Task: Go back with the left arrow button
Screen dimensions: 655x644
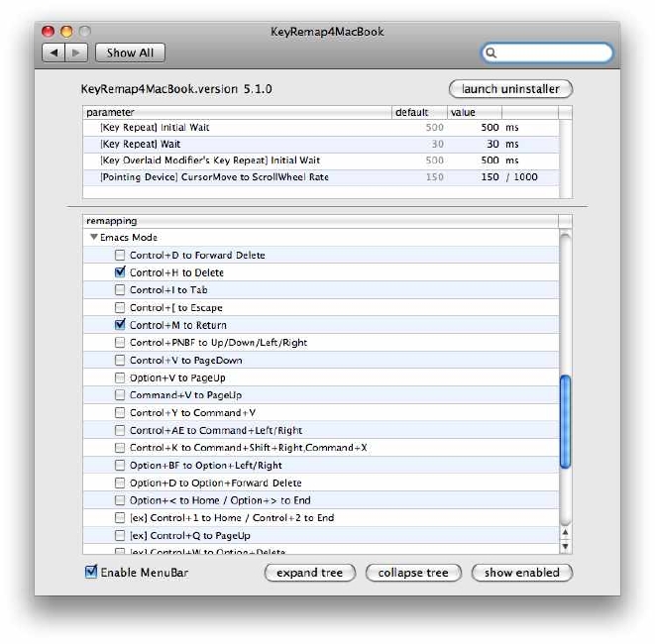Action: click(x=54, y=53)
